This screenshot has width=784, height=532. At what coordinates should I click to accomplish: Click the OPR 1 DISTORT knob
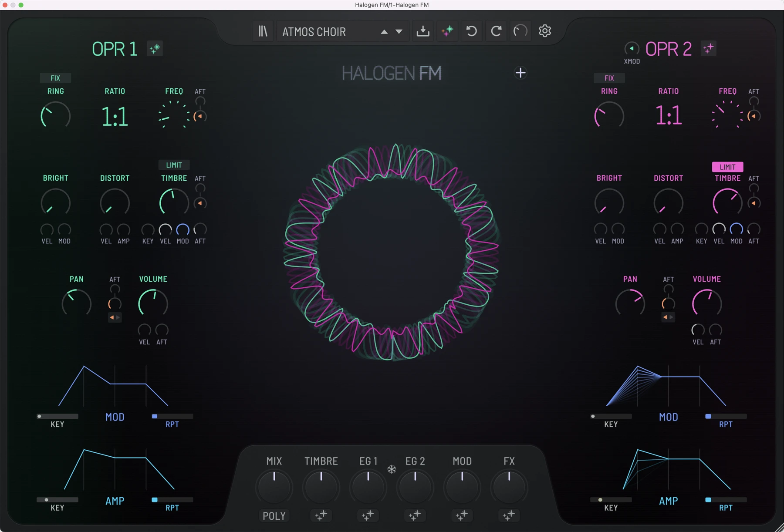(115, 202)
